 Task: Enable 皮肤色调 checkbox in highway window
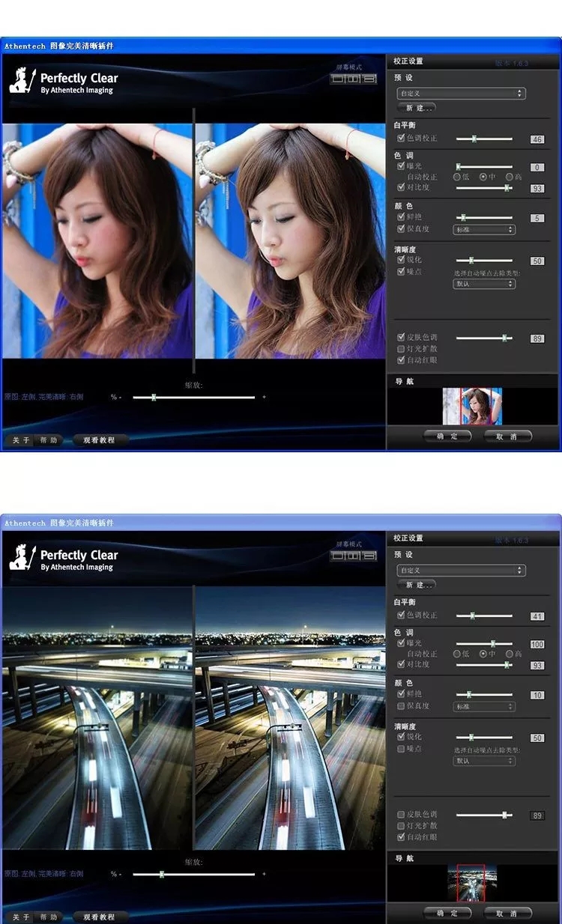pyautogui.click(x=401, y=815)
